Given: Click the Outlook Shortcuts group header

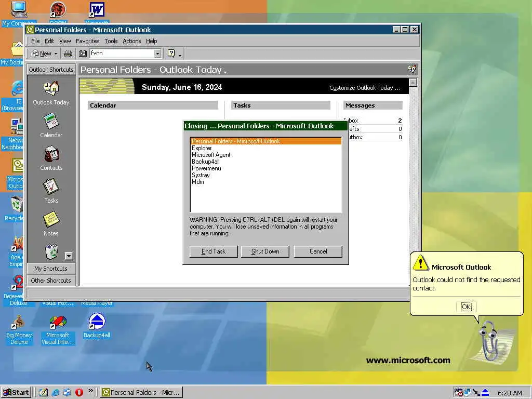Looking at the screenshot, I should click(x=51, y=70).
